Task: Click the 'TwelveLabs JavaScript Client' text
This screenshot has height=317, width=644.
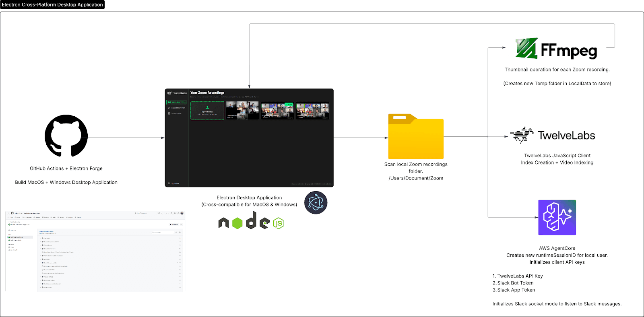Action: click(557, 156)
